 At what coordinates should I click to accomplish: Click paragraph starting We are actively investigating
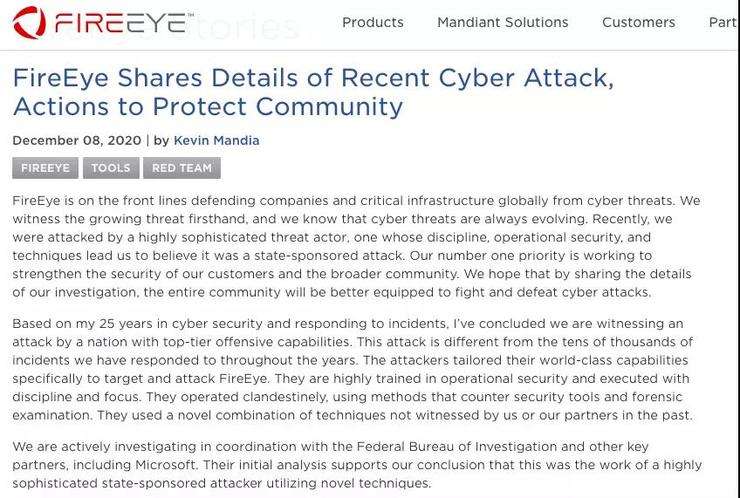click(x=357, y=465)
